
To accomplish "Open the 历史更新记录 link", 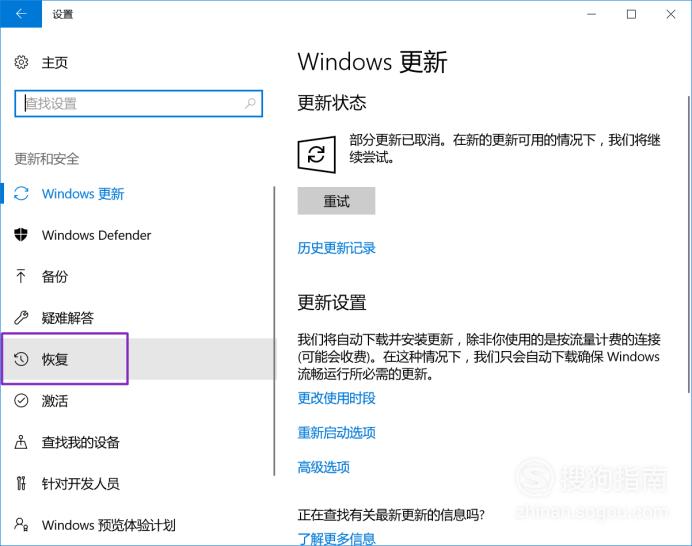I will pos(336,248).
